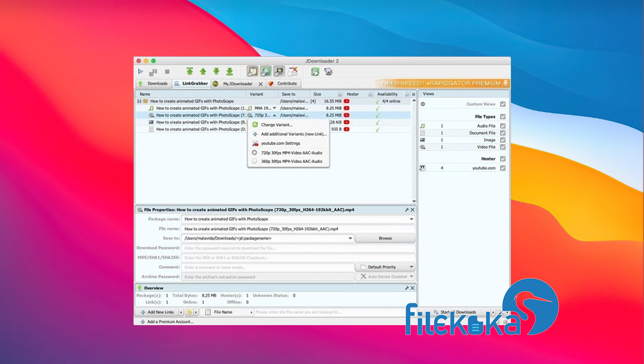Viewport: 644px width, 364px height.
Task: Select 720p 30fps MP4-Video AAC-Audio variant
Action: [288, 153]
